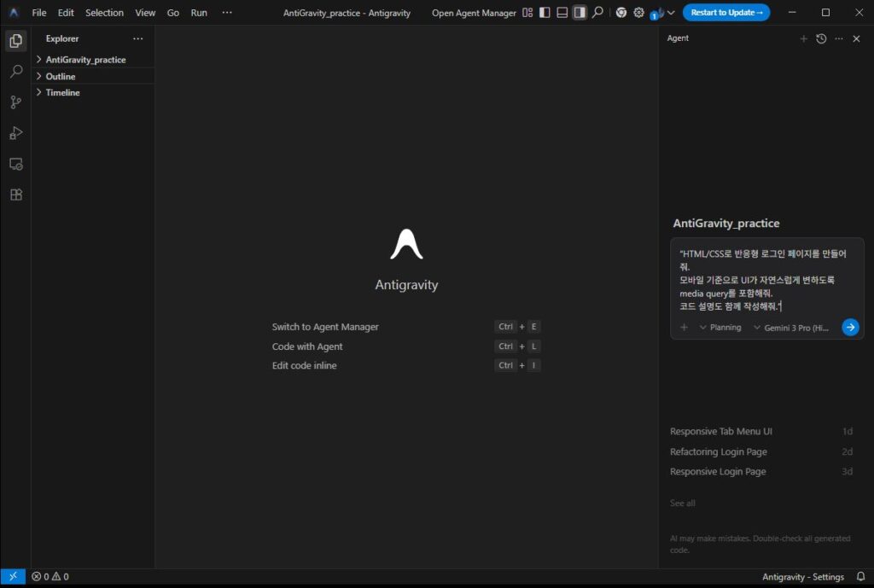Open the Gemini 3 Pro model dropdown
This screenshot has width=874, height=588.
[790, 328]
